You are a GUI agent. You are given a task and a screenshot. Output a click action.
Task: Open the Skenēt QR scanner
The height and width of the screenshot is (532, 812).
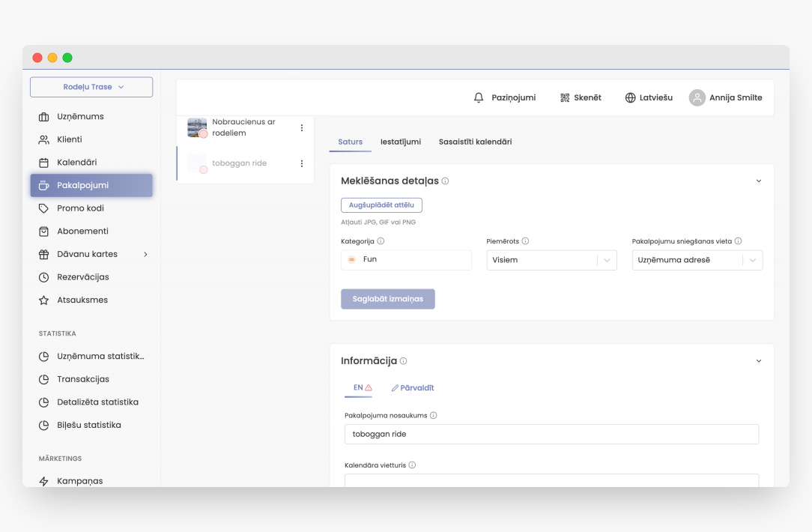[x=565, y=97]
